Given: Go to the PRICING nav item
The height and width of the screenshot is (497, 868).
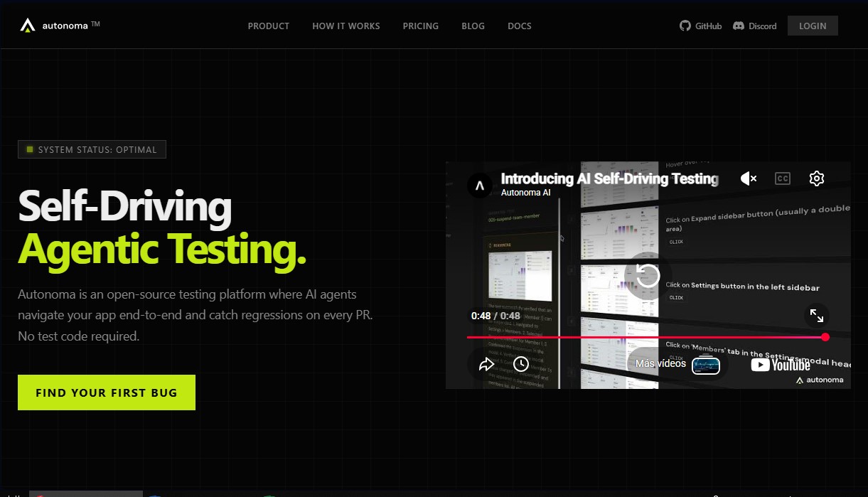Looking at the screenshot, I should point(420,26).
